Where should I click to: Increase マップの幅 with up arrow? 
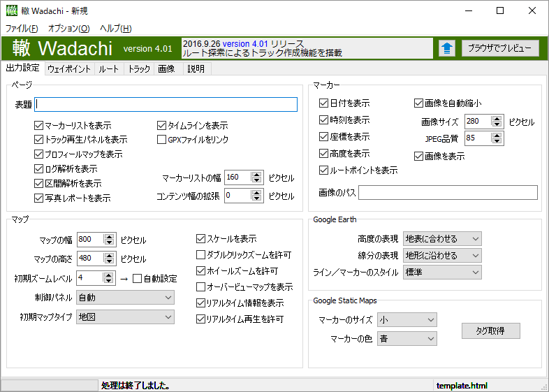click(109, 236)
